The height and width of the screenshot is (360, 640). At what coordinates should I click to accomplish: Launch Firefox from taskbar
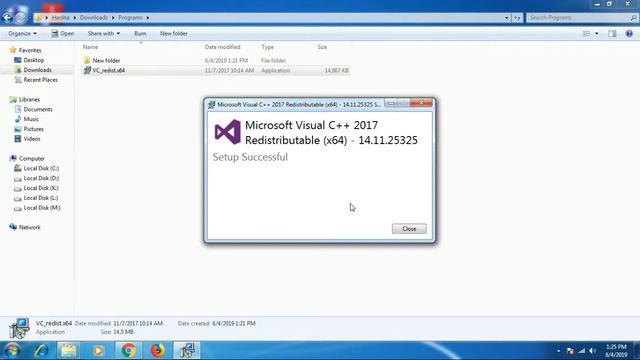[158, 350]
